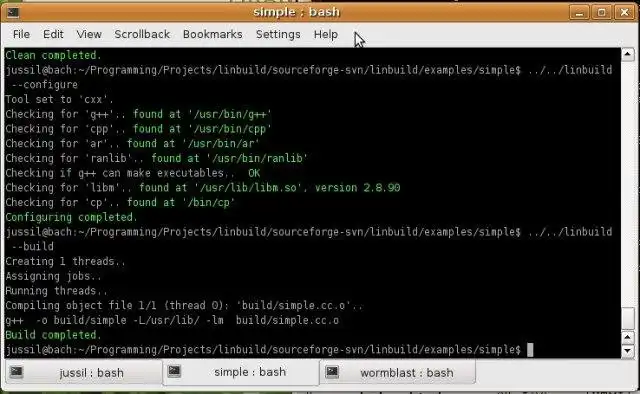Image resolution: width=640 pixels, height=394 pixels.
Task: Click the "Tool set to 'cxx'." line
Action: coord(59,99)
